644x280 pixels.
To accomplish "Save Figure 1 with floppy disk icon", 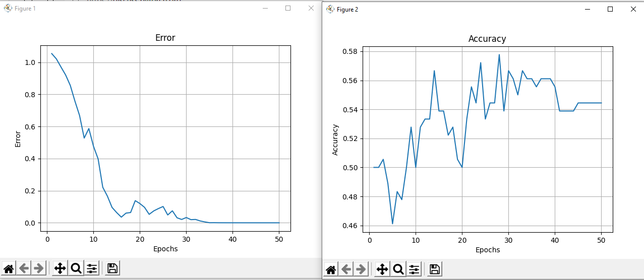I will [112, 268].
